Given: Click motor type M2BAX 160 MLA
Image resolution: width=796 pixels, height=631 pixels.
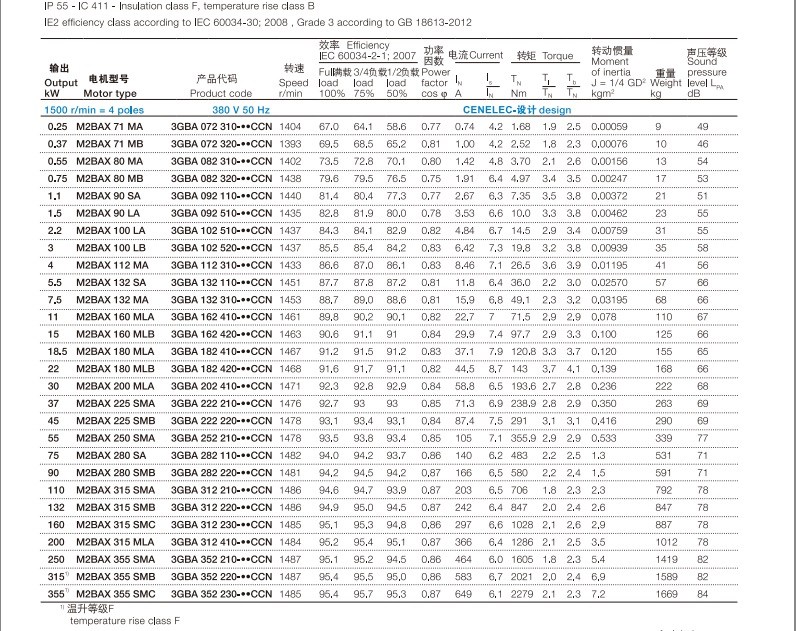Looking at the screenshot, I should click(x=115, y=317).
